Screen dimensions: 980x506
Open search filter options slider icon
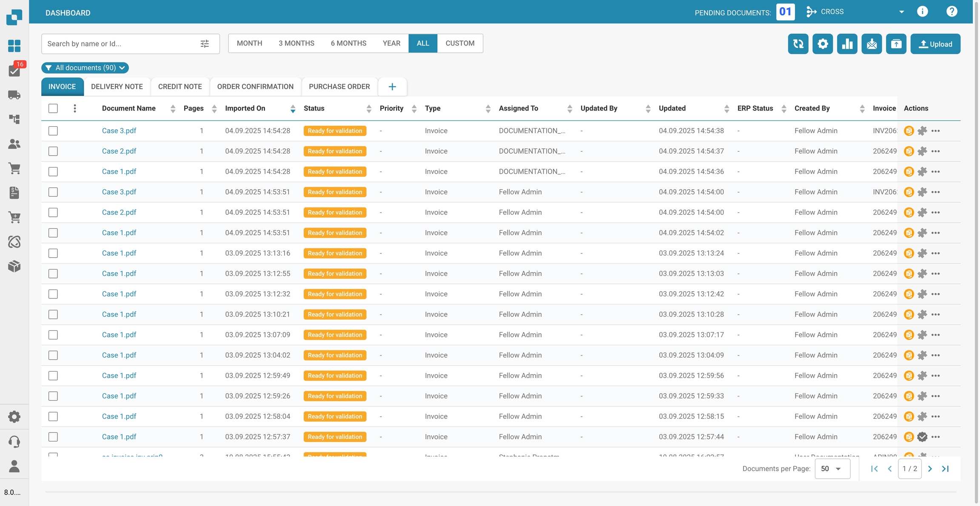[205, 44]
